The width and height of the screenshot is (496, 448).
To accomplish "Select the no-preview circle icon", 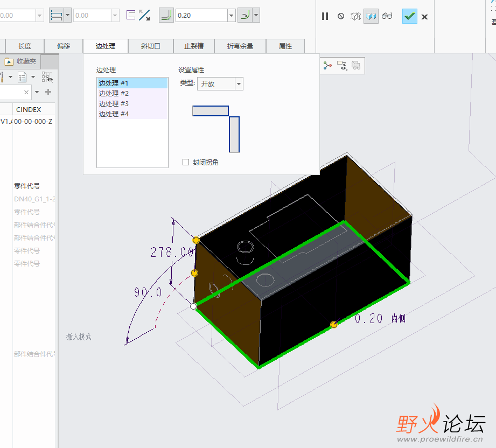I will point(341,16).
